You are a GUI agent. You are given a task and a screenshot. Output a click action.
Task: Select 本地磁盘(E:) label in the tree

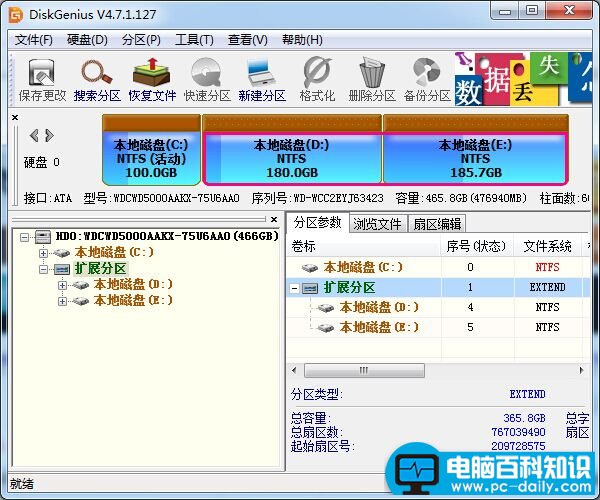pos(133,301)
